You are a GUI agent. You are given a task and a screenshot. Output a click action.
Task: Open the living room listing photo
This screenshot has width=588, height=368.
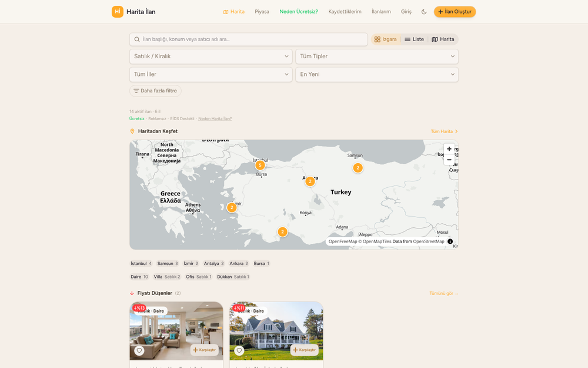[x=176, y=331]
